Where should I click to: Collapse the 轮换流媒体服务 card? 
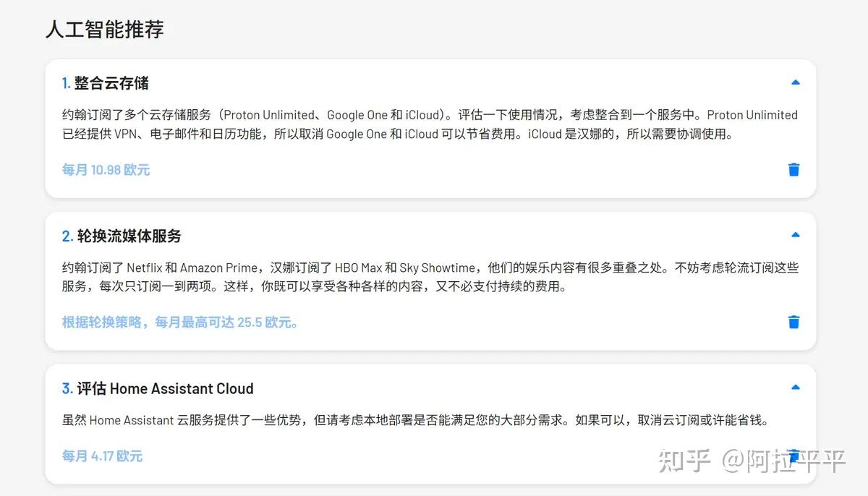tap(796, 235)
